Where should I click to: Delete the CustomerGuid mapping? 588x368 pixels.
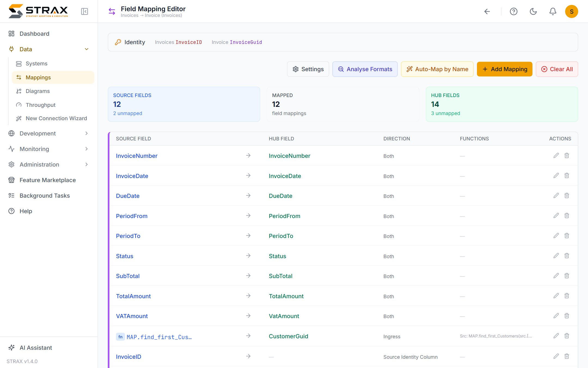pyautogui.click(x=567, y=336)
